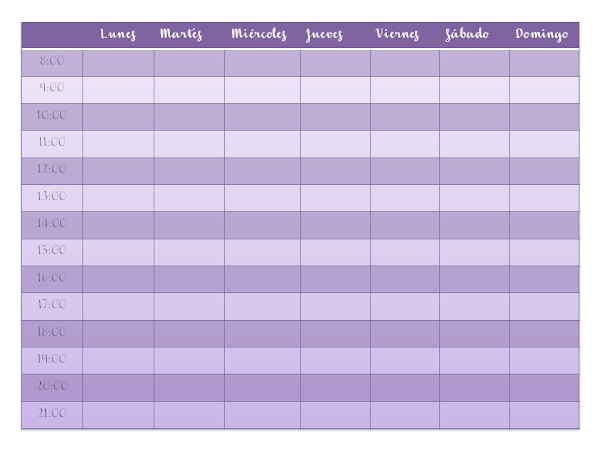Image resolution: width=600 pixels, height=450 pixels.
Task: Click the Martes cell at 14:00
Action: tap(189, 225)
